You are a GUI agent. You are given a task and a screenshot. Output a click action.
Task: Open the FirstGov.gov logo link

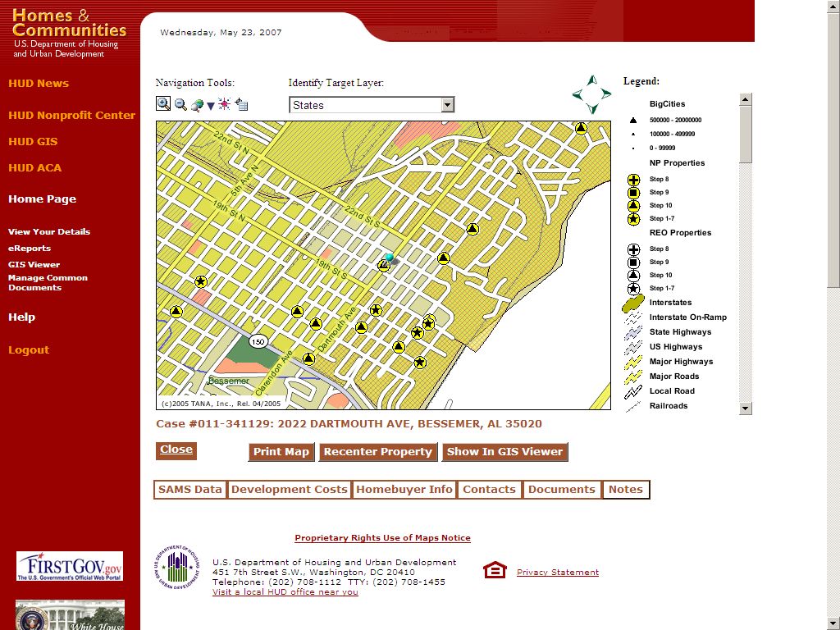pyautogui.click(x=70, y=566)
